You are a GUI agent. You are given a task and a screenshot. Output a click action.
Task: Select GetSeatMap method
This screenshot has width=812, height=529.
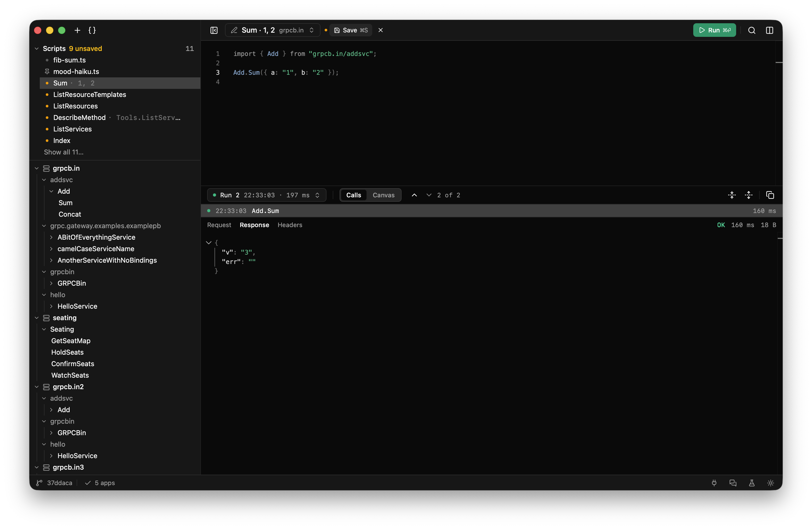click(x=71, y=341)
